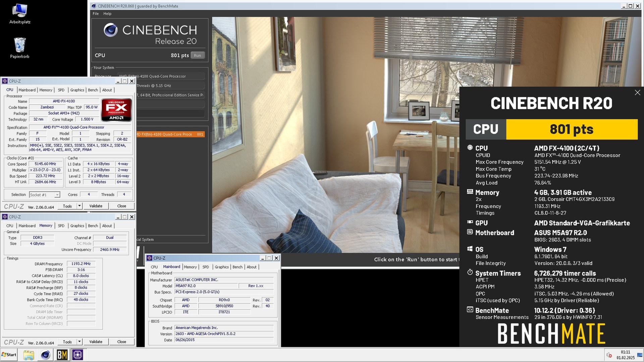Screen dimensions: 644x362
Task: Click Close button in the top CPU-Z window
Action: coord(122,206)
